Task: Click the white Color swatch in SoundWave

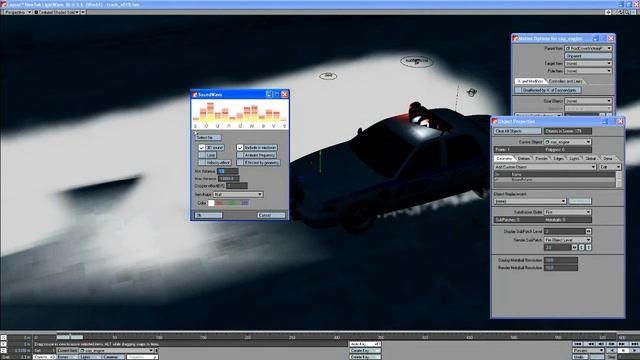Action: point(211,203)
